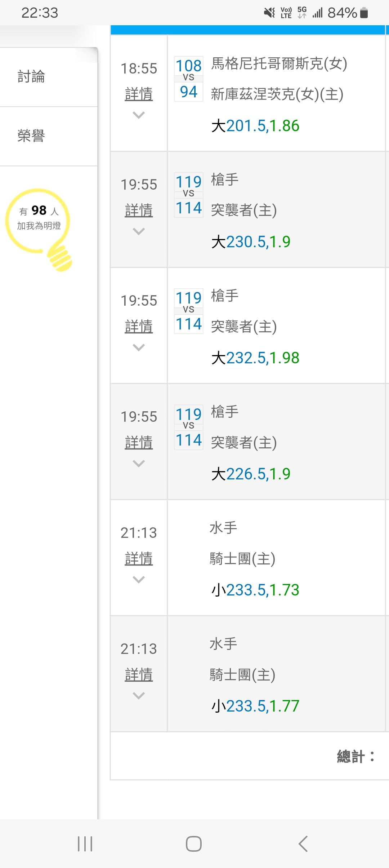Open the 榮譽 menu item
Screen dimensions: 389x868
[31, 136]
